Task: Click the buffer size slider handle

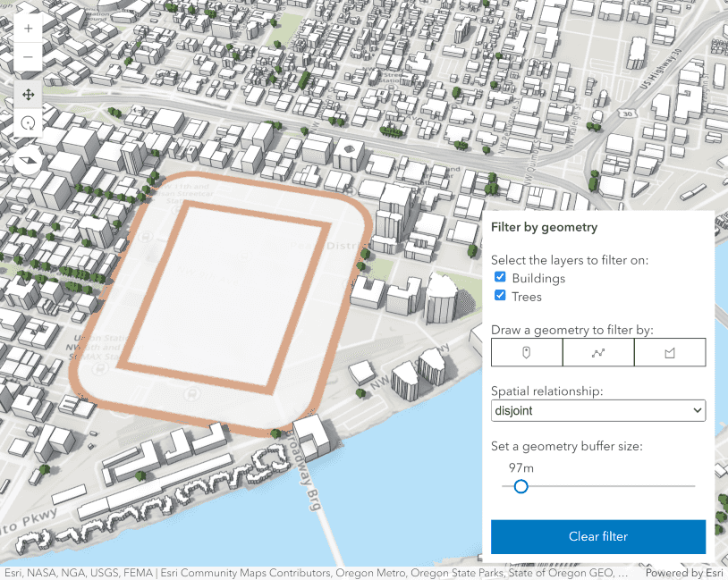Action: click(x=521, y=486)
